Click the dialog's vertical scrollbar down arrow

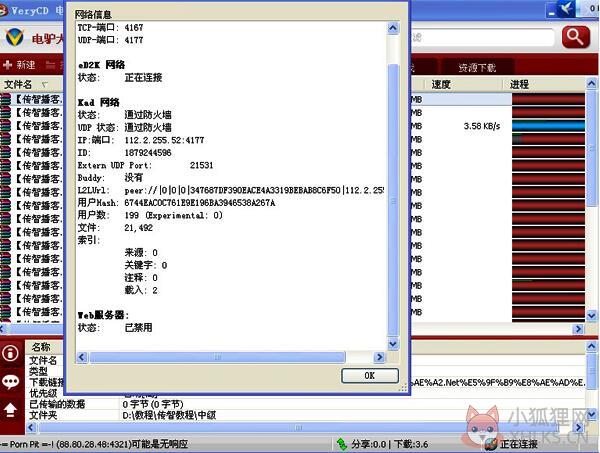[x=393, y=344]
